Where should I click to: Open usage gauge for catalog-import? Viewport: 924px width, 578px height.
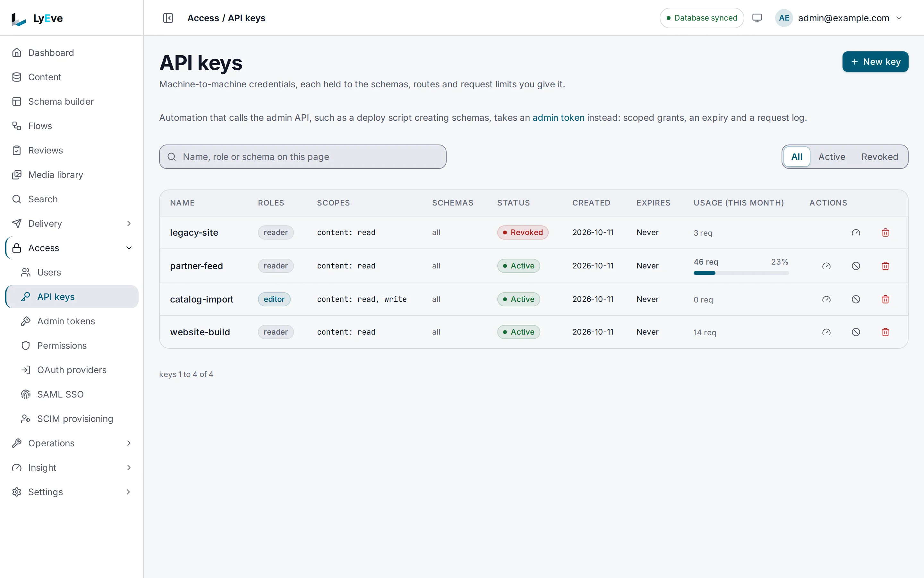click(x=826, y=299)
